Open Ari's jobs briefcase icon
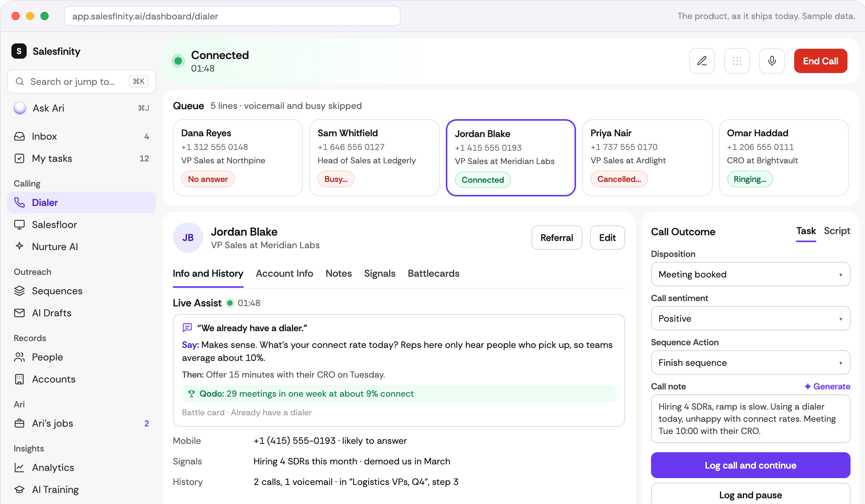865x504 pixels. [19, 423]
